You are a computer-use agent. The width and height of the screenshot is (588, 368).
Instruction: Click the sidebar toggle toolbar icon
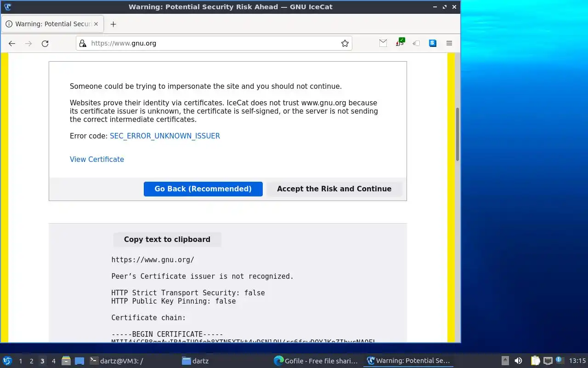416,43
